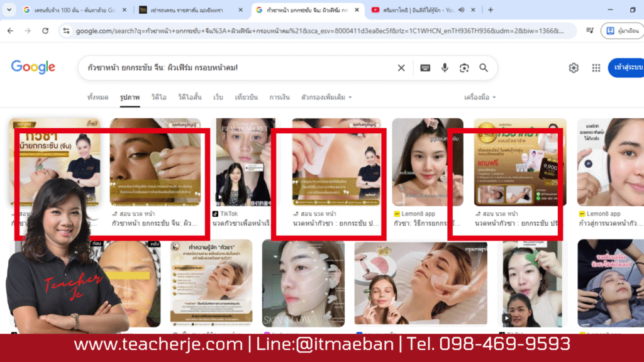
Task: Search by image using the Google Lens icon
Action: pyautogui.click(x=465, y=67)
